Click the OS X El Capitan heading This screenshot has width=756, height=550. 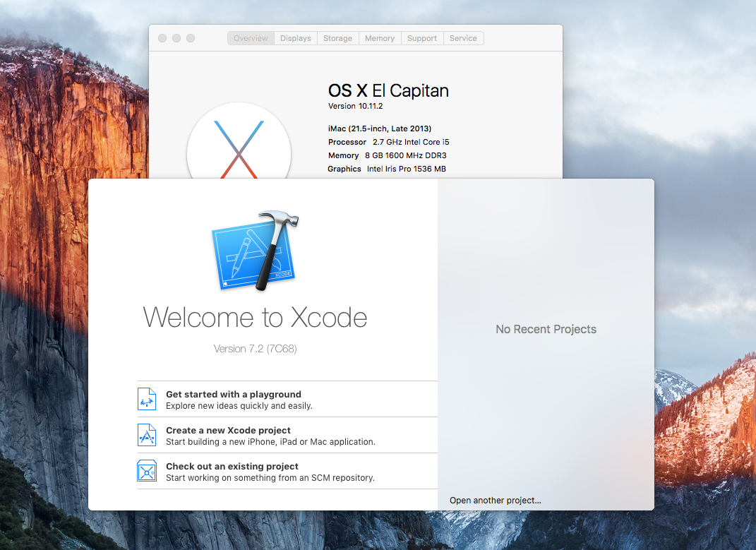pos(388,90)
